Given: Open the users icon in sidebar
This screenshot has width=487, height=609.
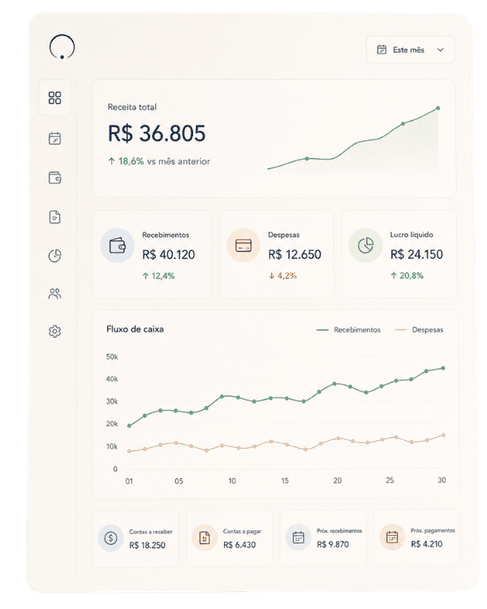Looking at the screenshot, I should [x=55, y=294].
